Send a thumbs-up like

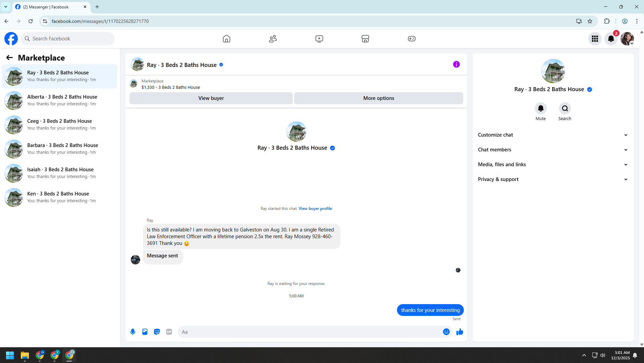pyautogui.click(x=459, y=332)
